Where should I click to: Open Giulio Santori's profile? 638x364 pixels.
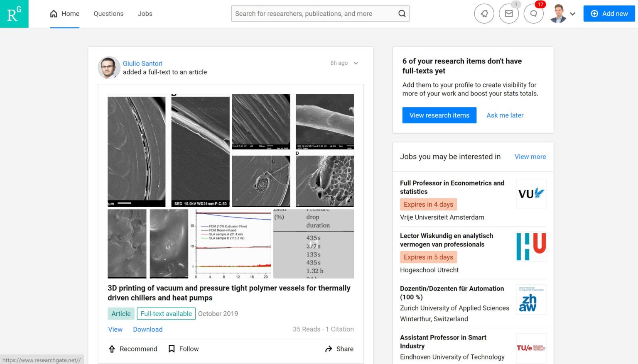[x=142, y=63]
